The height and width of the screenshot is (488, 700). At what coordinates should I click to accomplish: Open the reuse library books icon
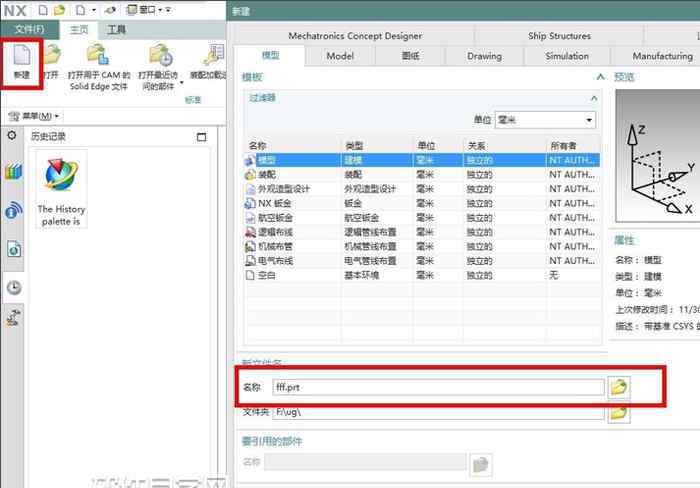[13, 171]
